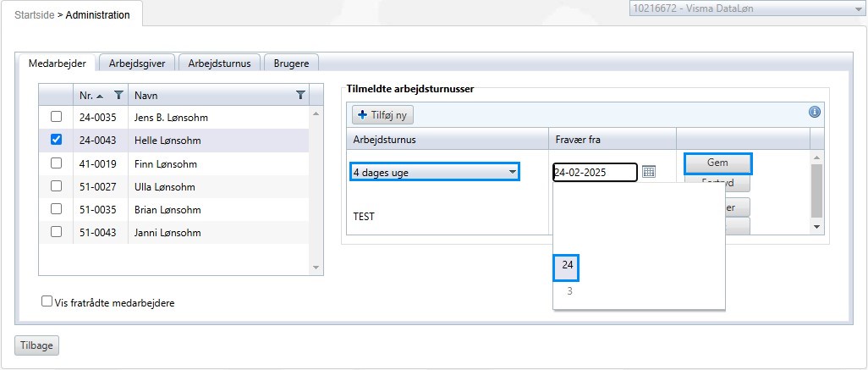Image resolution: width=868 pixels, height=370 pixels.
Task: Click the Fravær fra date input field
Action: (594, 173)
